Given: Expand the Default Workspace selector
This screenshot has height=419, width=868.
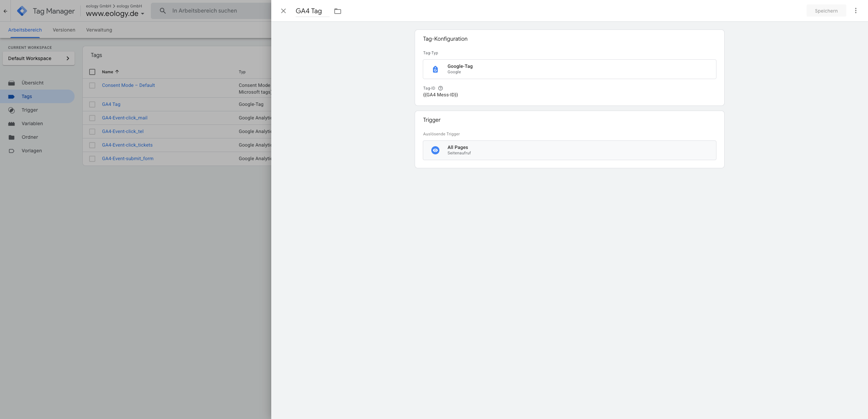Looking at the screenshot, I should point(39,58).
